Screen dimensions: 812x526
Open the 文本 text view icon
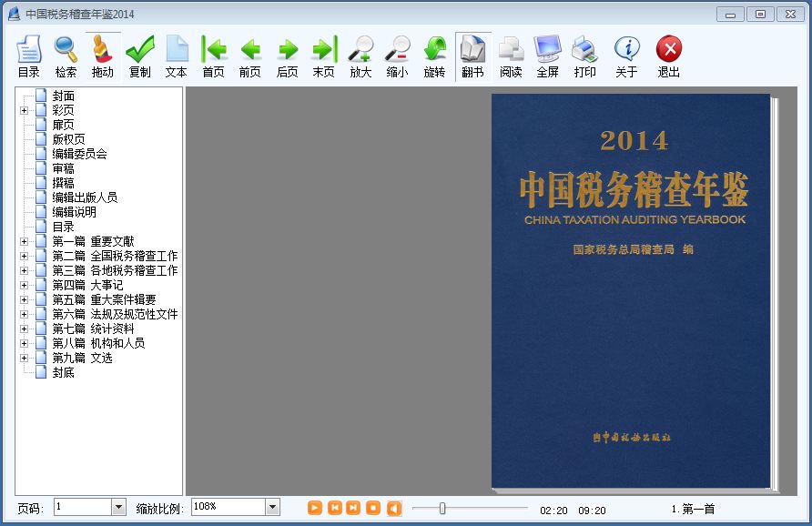click(x=177, y=56)
